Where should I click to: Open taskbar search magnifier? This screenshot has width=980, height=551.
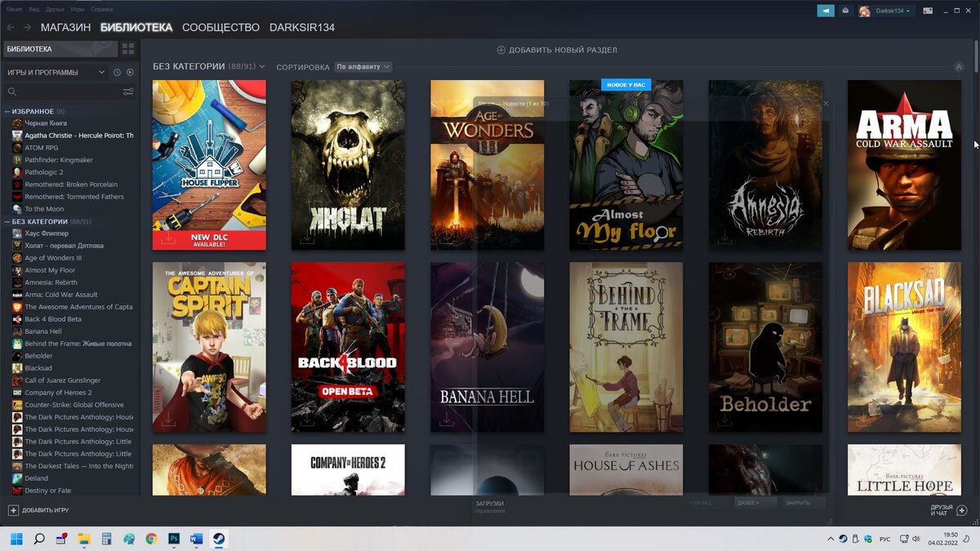tap(38, 539)
